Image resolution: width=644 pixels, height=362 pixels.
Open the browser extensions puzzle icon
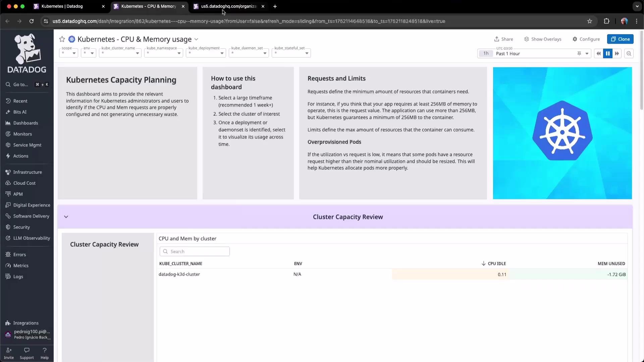click(606, 21)
